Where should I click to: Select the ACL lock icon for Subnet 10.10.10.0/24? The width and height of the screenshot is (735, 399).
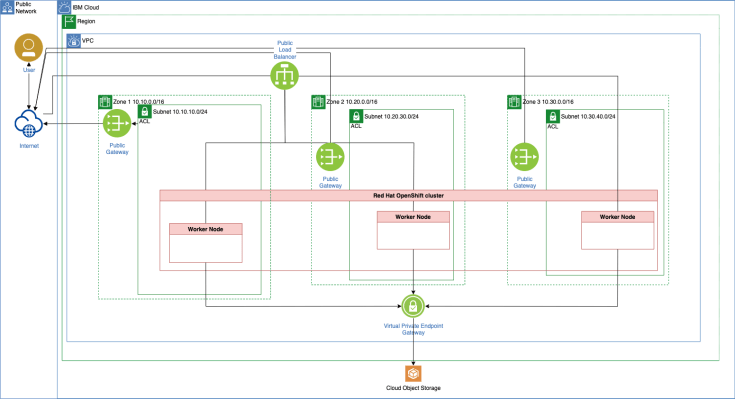(x=144, y=112)
